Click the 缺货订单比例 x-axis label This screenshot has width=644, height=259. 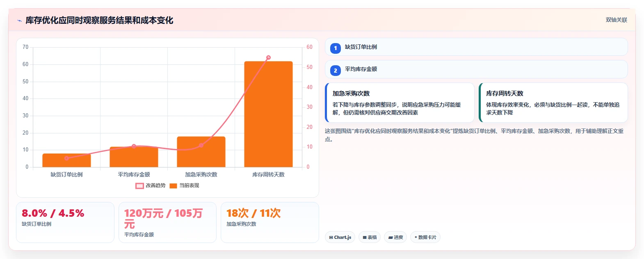66,174
